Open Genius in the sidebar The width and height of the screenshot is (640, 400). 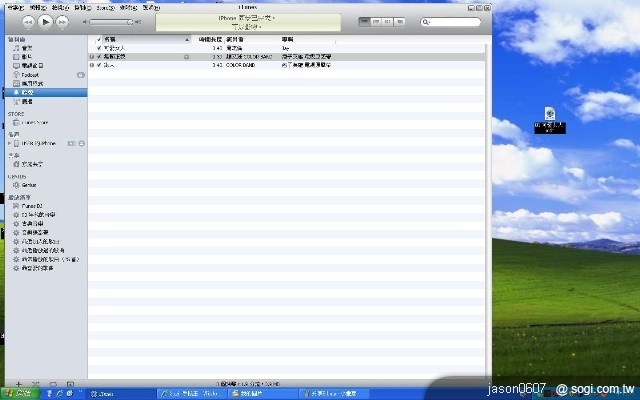[x=29, y=185]
